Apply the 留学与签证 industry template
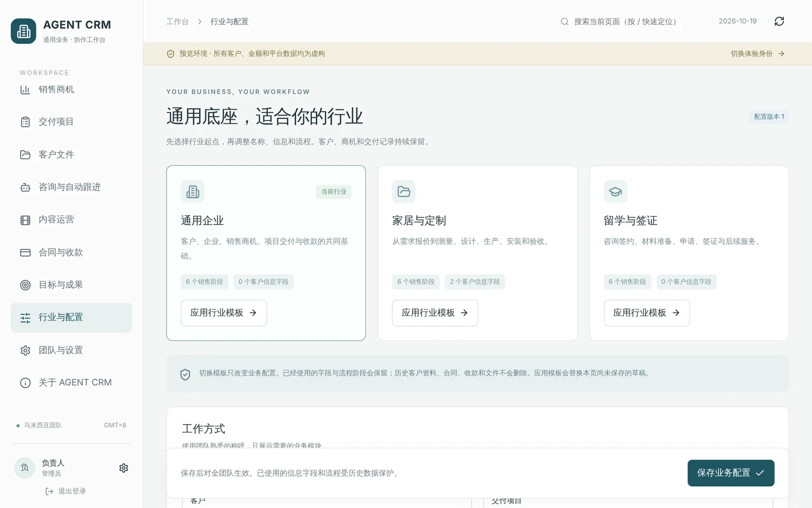The width and height of the screenshot is (812, 508). click(647, 313)
